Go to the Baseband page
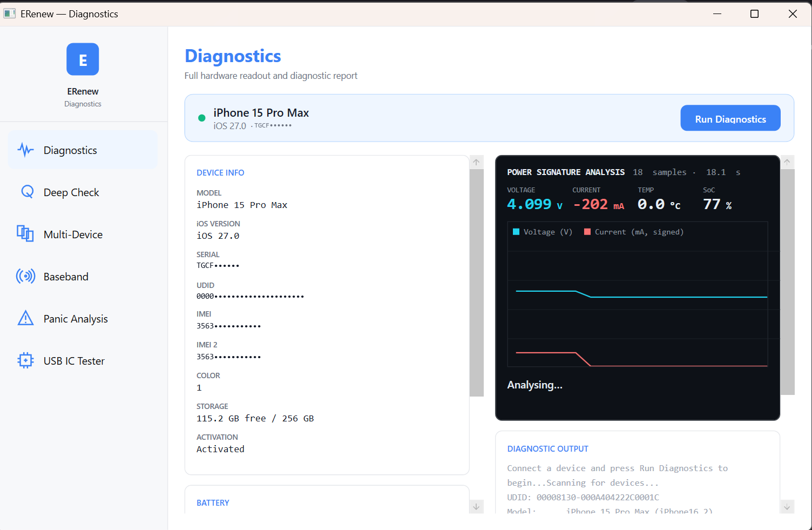 click(83, 277)
